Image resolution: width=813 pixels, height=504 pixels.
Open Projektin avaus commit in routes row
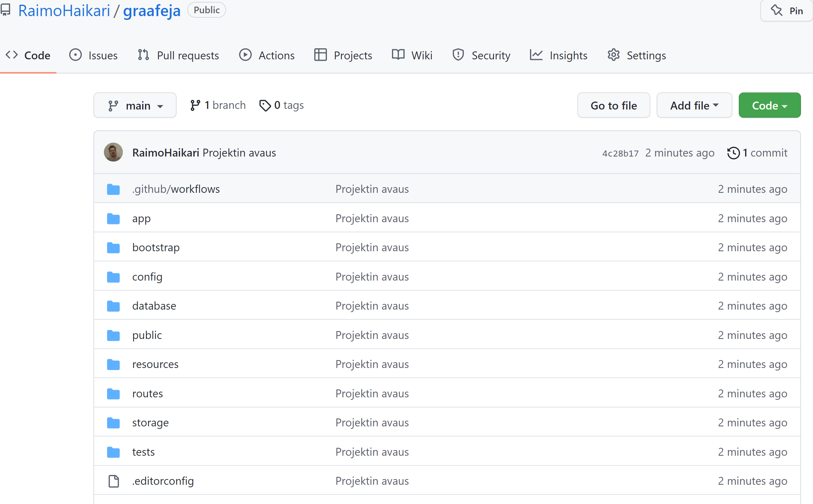372,393
